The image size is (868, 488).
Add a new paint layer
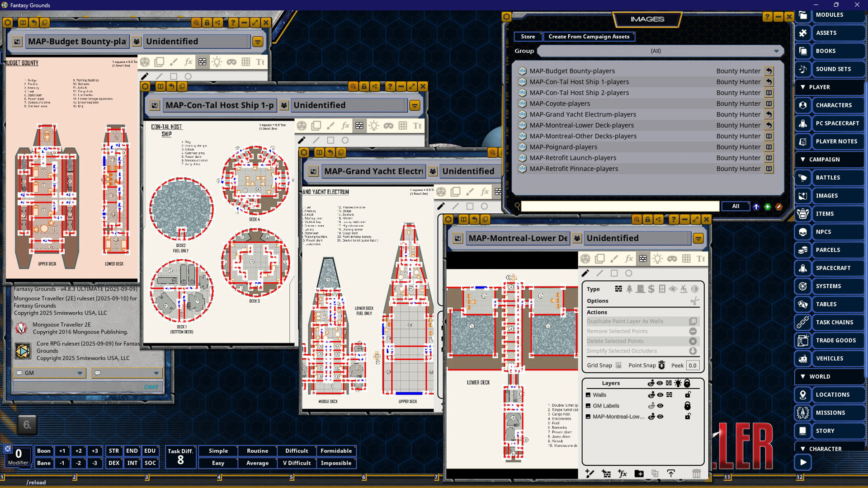coord(590,474)
